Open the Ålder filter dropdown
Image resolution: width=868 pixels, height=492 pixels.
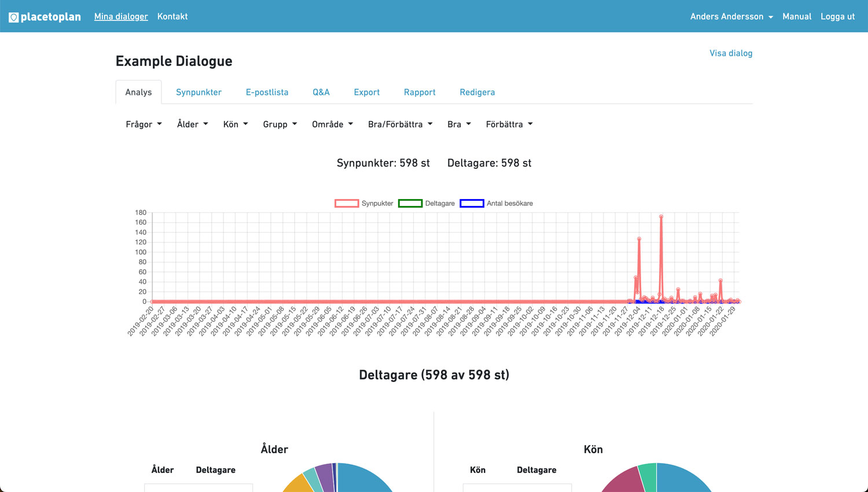tap(192, 124)
